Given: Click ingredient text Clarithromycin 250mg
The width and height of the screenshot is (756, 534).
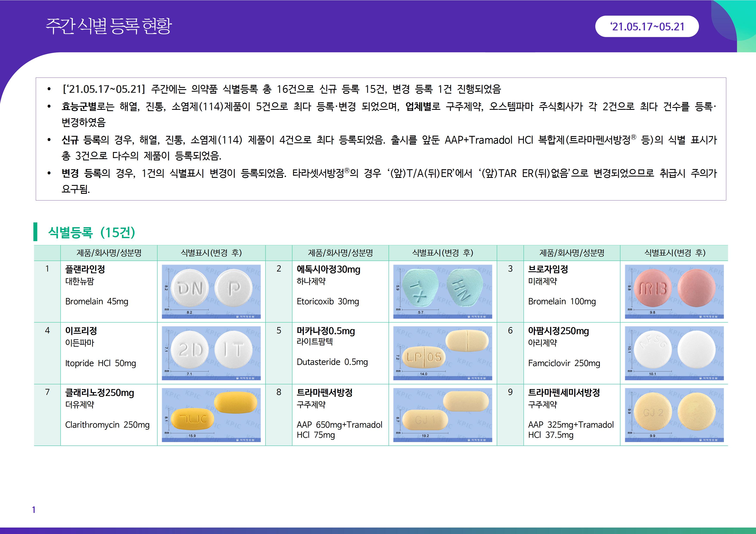Looking at the screenshot, I should coord(107,425).
